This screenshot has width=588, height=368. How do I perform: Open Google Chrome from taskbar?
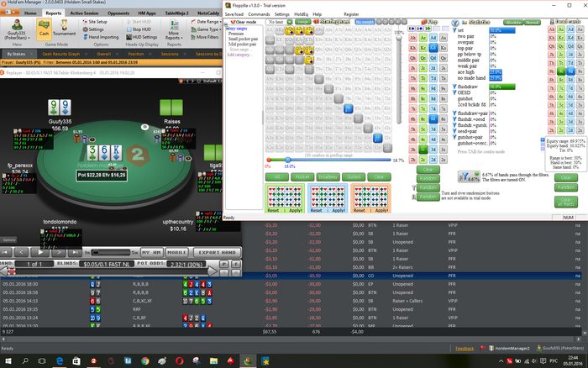(144, 361)
